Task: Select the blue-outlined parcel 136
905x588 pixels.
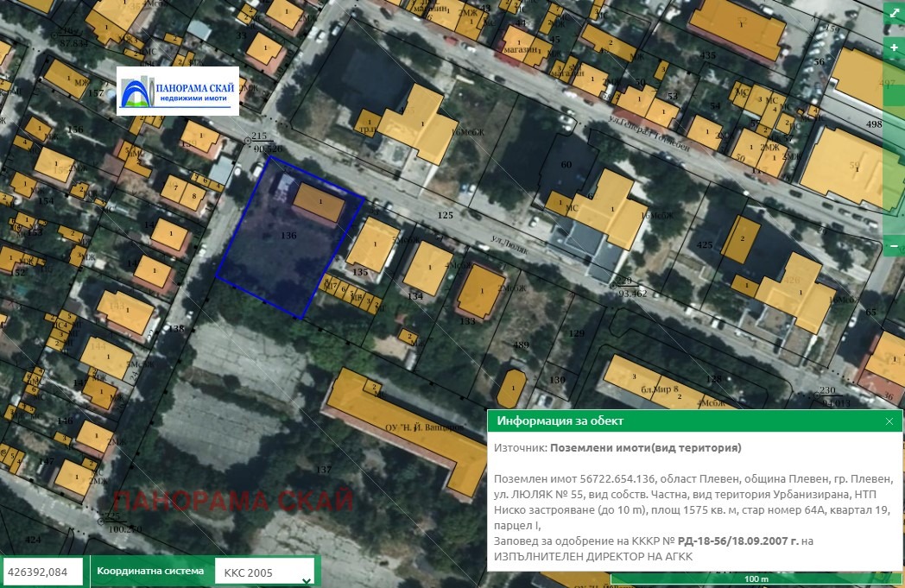Action: pos(268,259)
